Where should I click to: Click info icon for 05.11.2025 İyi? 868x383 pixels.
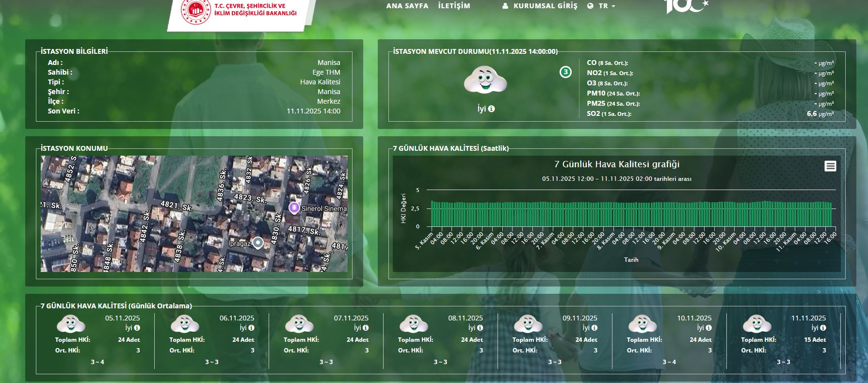(x=137, y=328)
